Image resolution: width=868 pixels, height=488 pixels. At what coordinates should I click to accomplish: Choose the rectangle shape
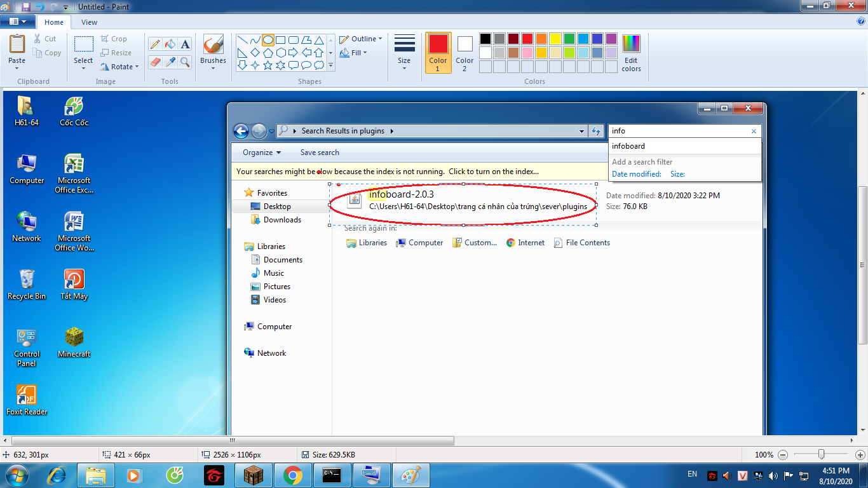coord(281,40)
